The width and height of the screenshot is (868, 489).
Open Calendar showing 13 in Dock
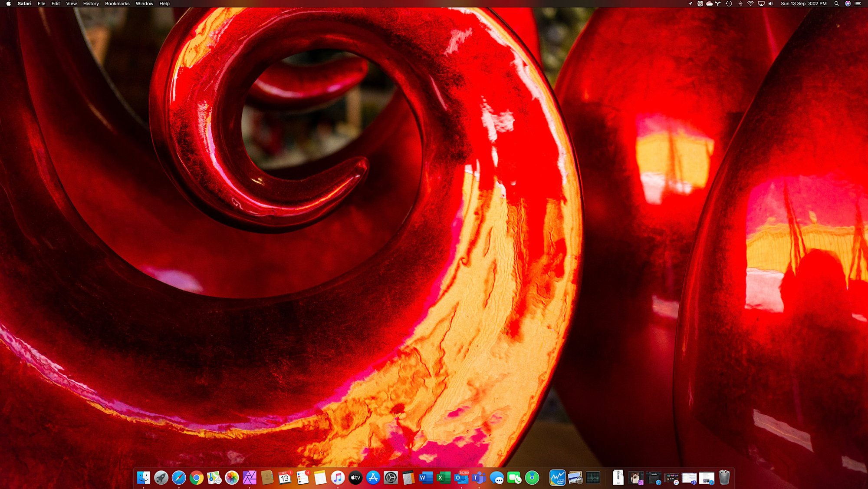(285, 478)
